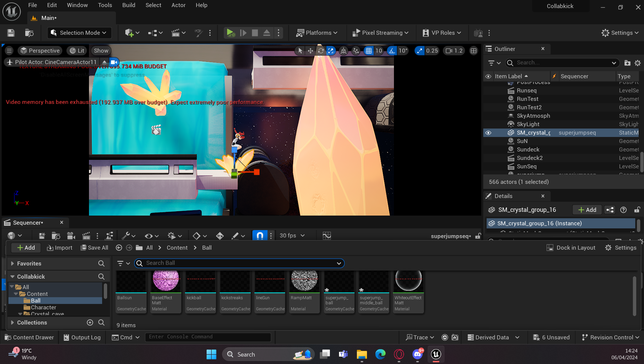Open the Actor menu
Viewport: 644px width, 364px height.
click(x=178, y=5)
